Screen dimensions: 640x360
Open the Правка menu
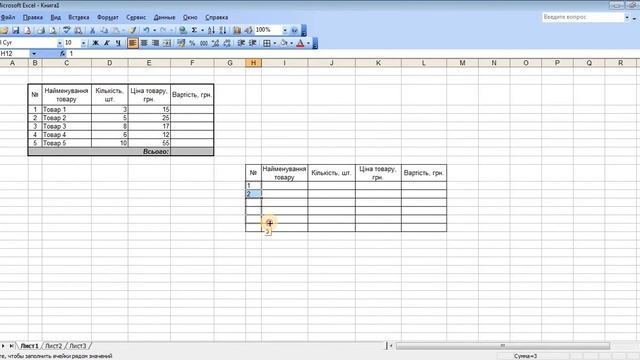(33, 18)
